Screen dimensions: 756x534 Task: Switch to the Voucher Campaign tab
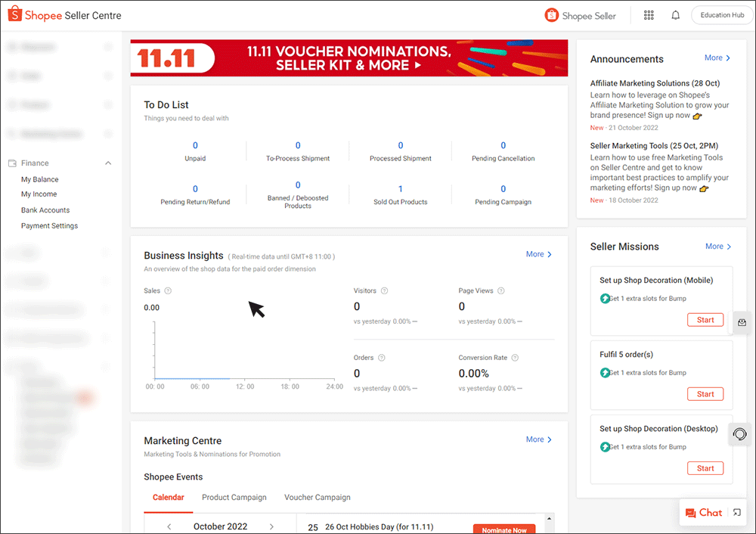coord(317,497)
